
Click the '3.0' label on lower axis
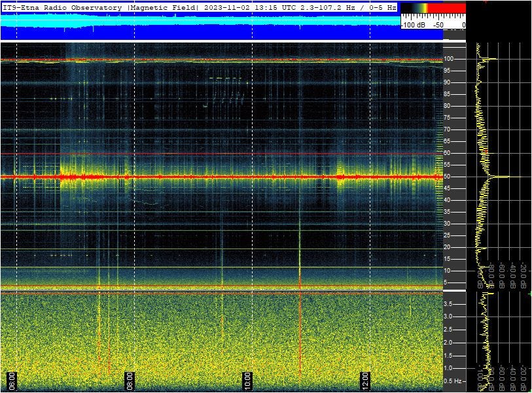point(448,316)
